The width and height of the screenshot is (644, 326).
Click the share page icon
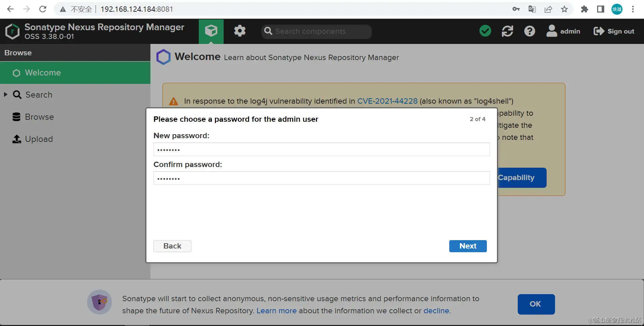[548, 9]
